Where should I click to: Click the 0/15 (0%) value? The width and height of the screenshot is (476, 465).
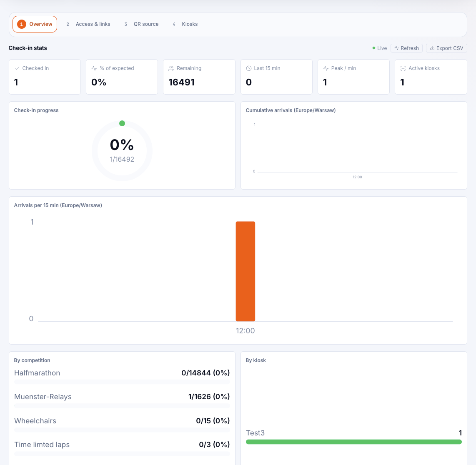click(213, 421)
